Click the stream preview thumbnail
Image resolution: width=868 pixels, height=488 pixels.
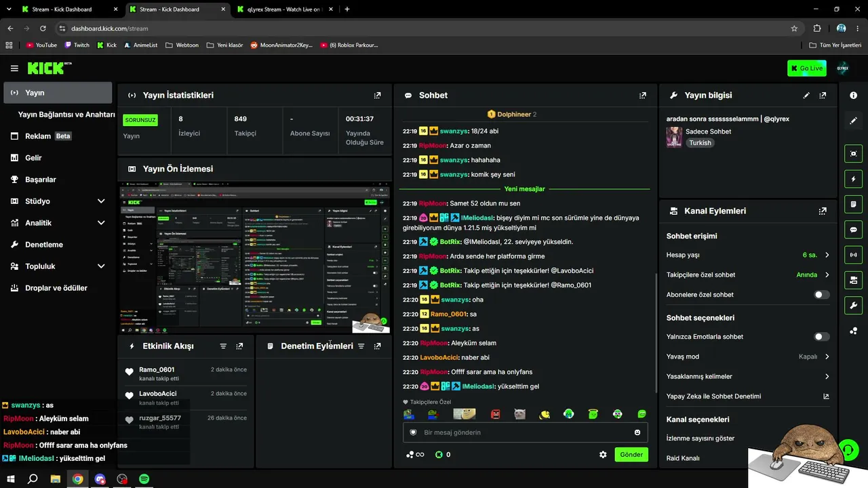pos(255,258)
